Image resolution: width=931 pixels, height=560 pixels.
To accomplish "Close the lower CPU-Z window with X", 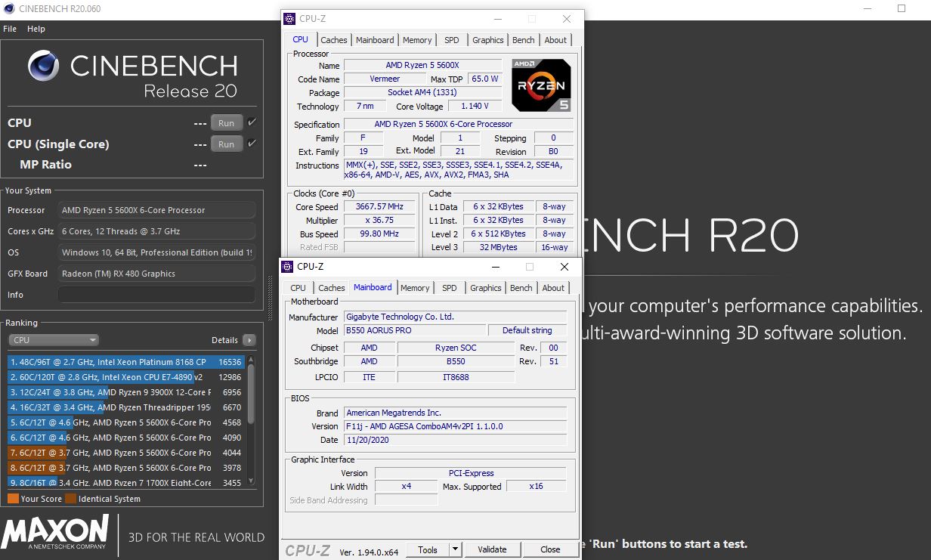I will point(564,267).
